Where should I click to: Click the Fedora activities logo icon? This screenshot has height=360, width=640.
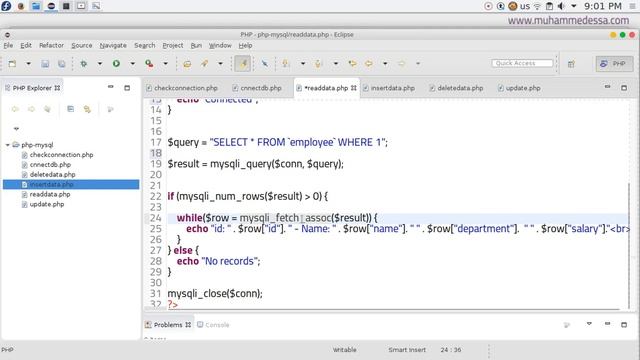pos(6,6)
